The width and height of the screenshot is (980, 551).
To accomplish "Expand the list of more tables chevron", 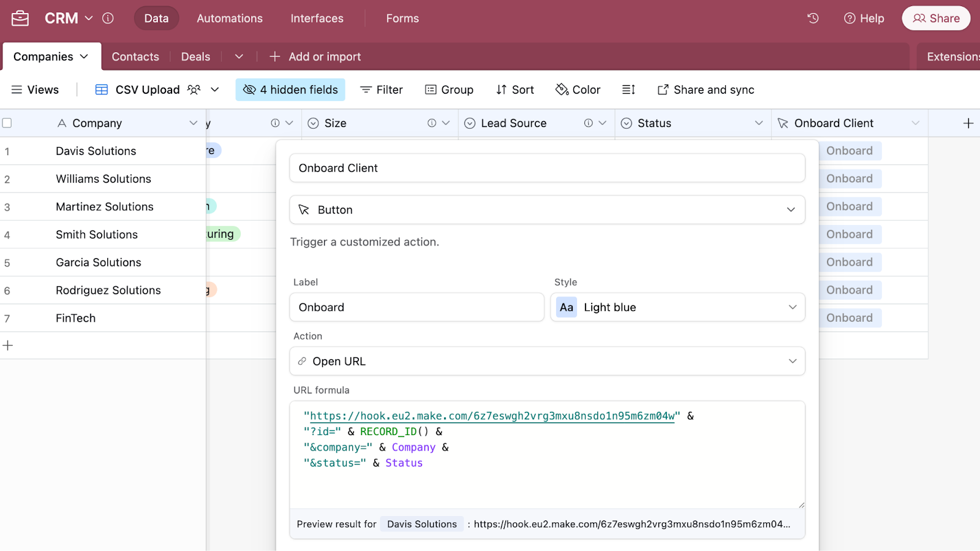I will [x=239, y=56].
